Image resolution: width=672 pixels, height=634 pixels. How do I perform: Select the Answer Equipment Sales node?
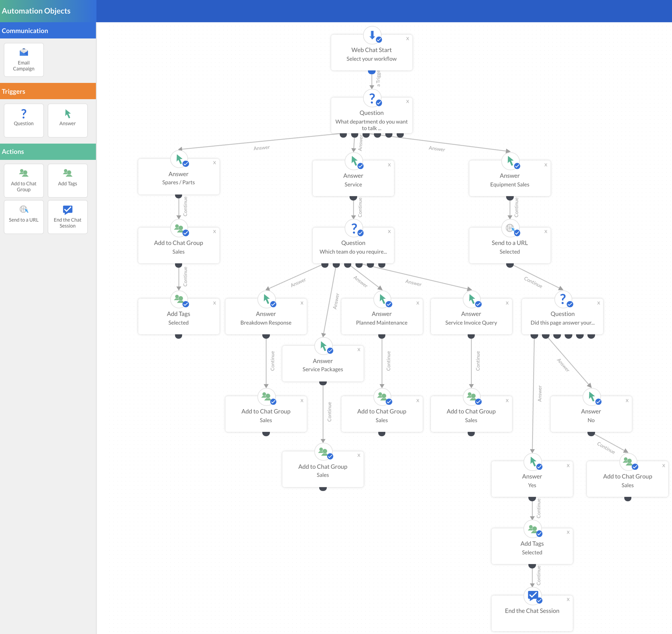510,180
